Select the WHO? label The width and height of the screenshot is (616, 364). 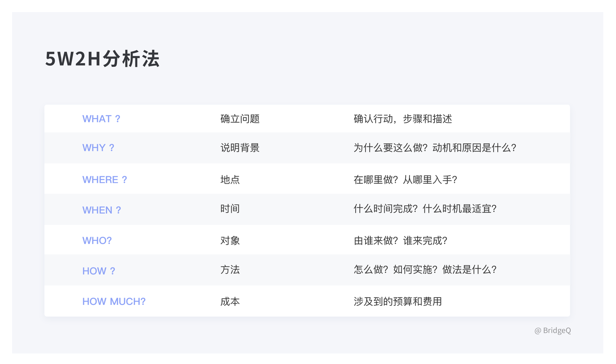tap(97, 240)
